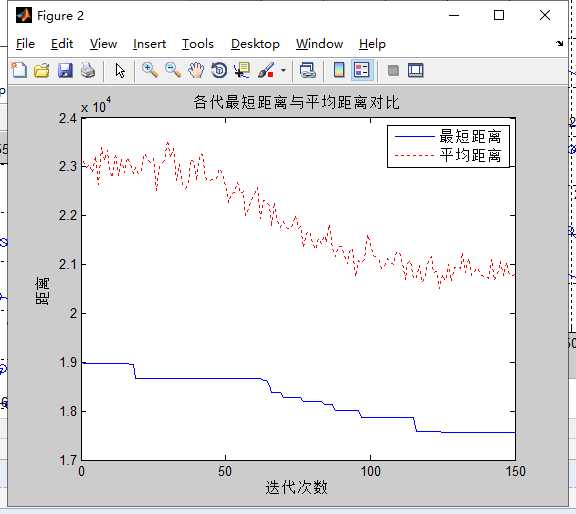Click the y-axis tick label 1.9
This screenshot has height=514, width=576.
pos(68,362)
